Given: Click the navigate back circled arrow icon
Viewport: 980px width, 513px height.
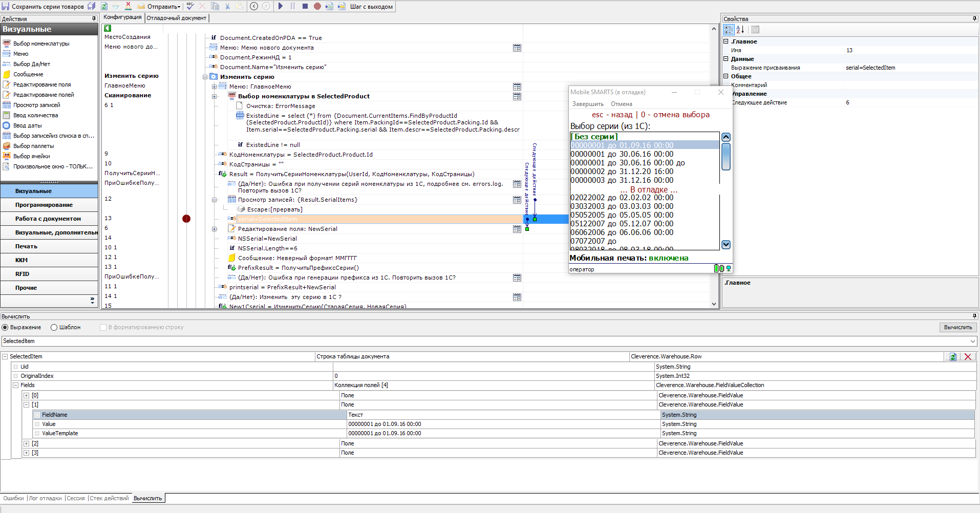Looking at the screenshot, I should tap(254, 6).
